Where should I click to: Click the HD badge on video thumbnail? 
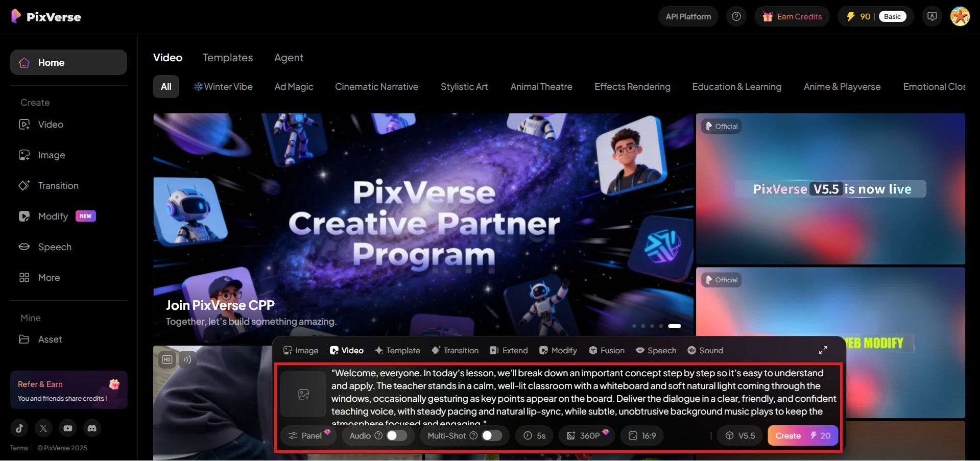pos(167,359)
